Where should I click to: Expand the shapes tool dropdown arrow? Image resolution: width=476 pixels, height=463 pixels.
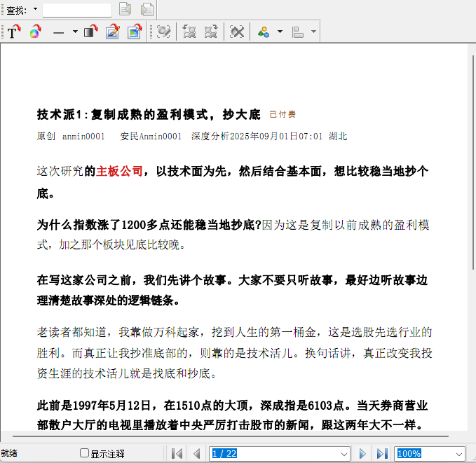point(280,32)
